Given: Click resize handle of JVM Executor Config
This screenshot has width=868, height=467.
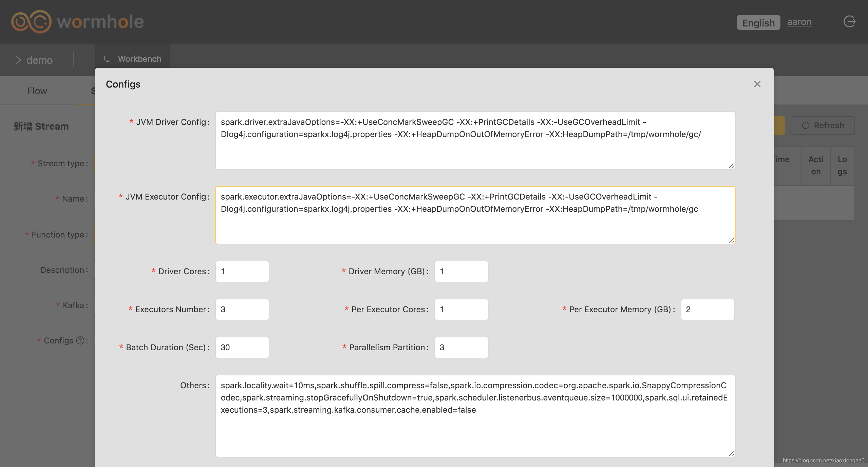Looking at the screenshot, I should click(731, 241).
